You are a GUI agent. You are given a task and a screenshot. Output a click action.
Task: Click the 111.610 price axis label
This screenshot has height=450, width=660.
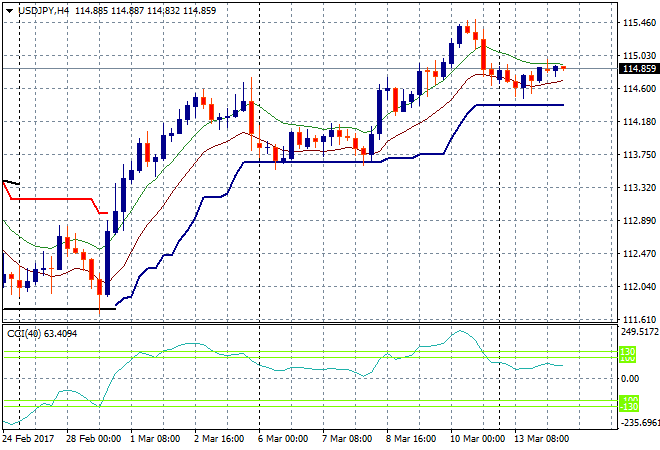pyautogui.click(x=639, y=320)
